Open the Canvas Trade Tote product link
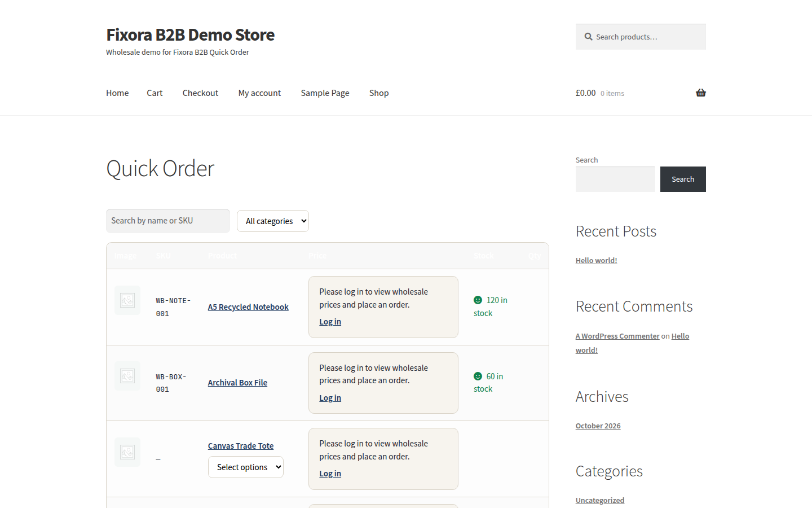 pyautogui.click(x=241, y=446)
